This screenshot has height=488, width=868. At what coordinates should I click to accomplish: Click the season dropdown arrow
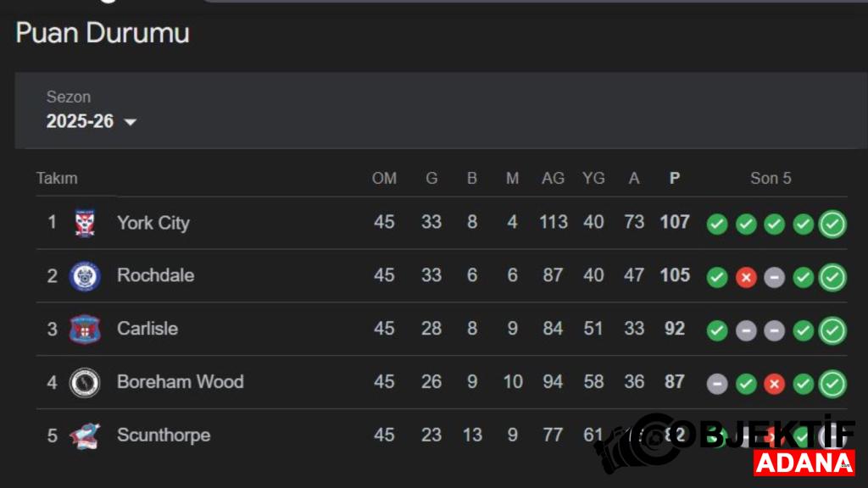coord(130,122)
